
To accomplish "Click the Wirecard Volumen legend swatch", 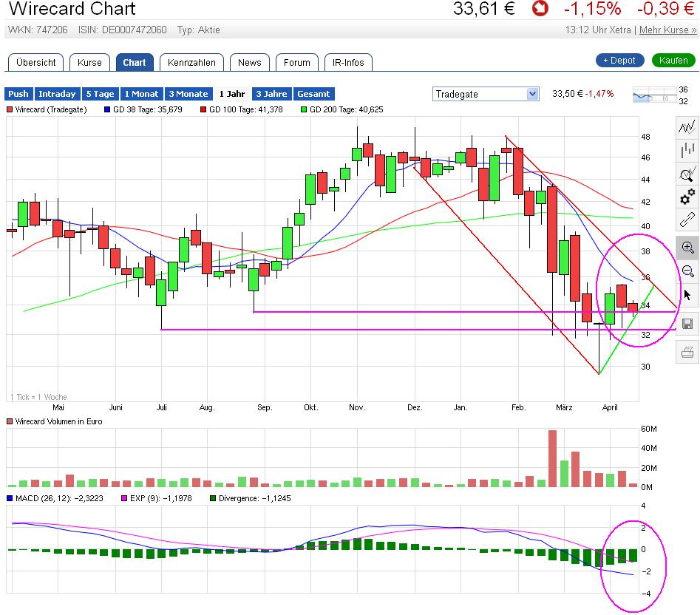I will (x=10, y=421).
